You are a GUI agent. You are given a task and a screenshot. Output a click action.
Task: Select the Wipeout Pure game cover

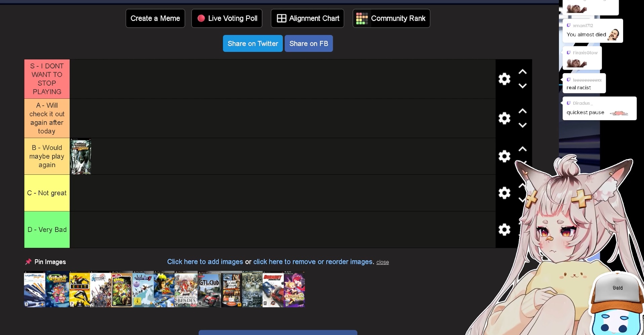[x=35, y=289]
